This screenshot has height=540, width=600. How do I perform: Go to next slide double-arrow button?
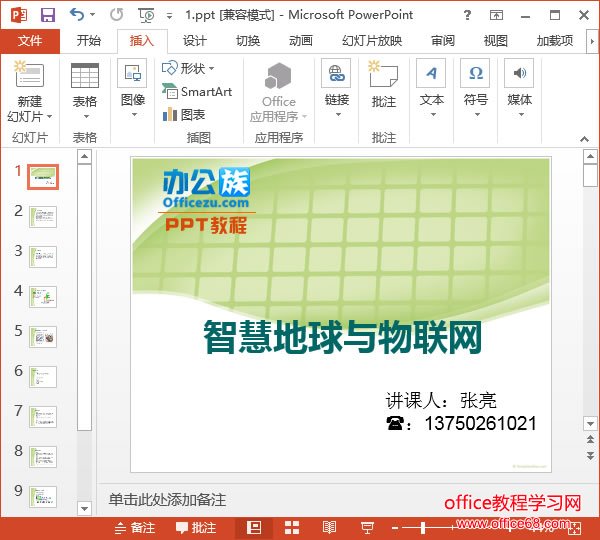[x=590, y=455]
